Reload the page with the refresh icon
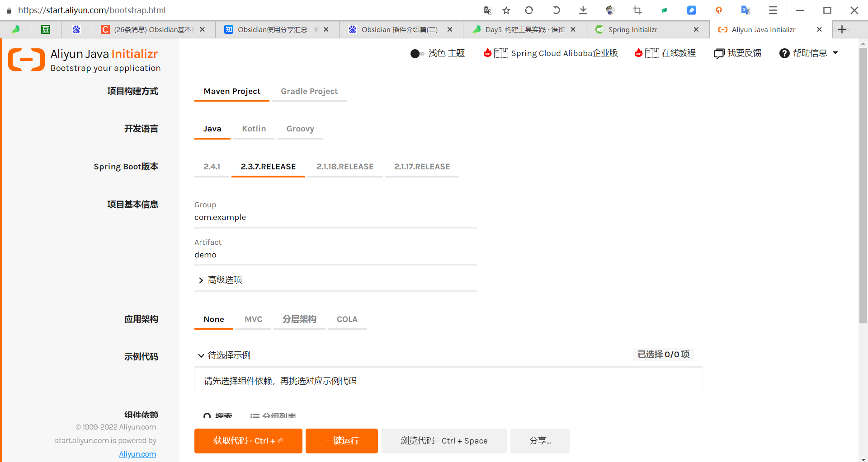 (x=529, y=10)
